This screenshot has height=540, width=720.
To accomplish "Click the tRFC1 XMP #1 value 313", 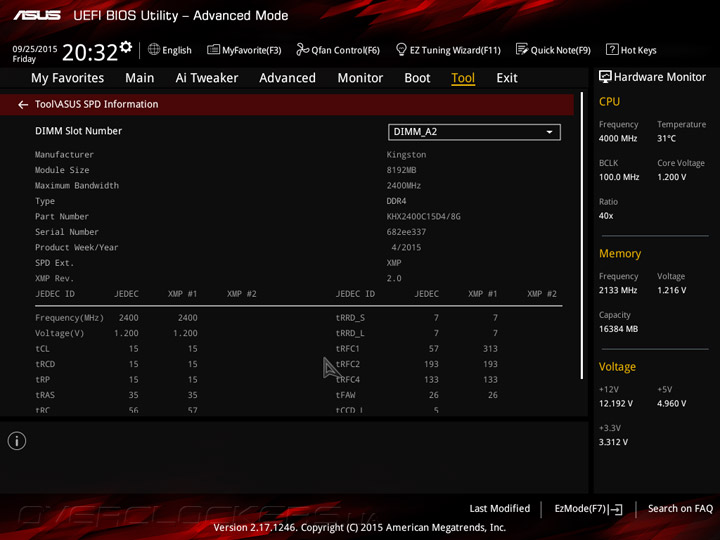I will coord(490,349).
